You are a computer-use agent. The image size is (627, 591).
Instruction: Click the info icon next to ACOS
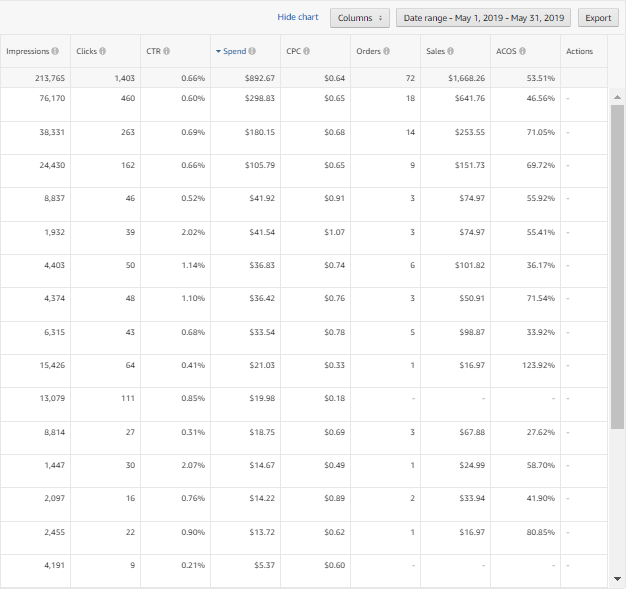522,51
